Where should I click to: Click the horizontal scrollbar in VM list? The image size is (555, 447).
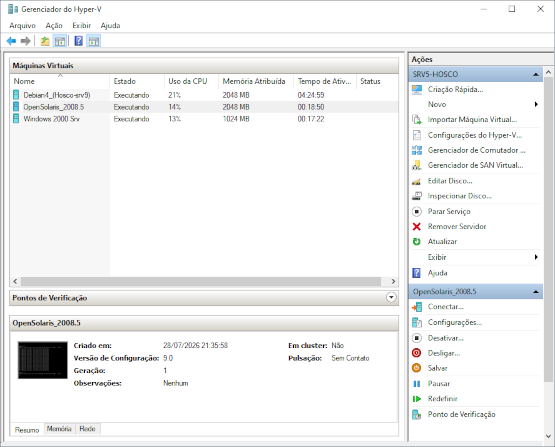201,281
